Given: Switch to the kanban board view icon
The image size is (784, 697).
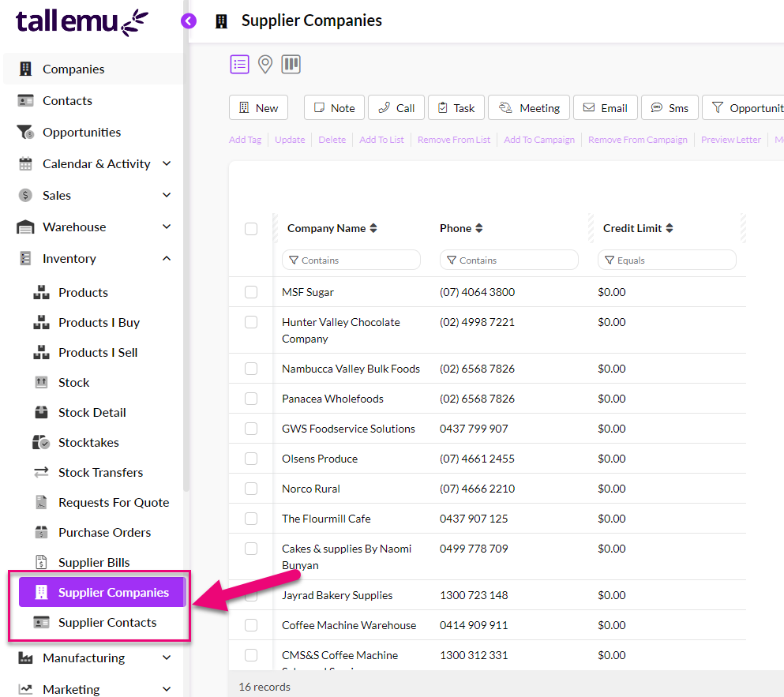Looking at the screenshot, I should (291, 65).
